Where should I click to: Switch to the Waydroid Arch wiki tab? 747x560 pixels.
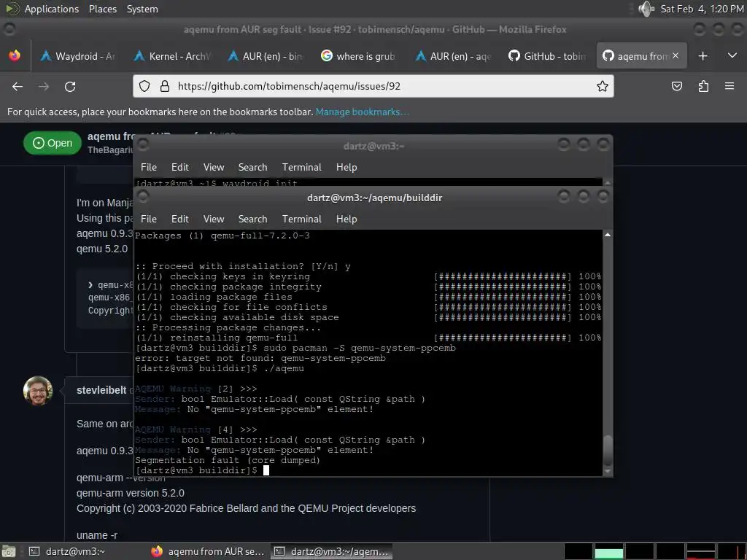77,56
